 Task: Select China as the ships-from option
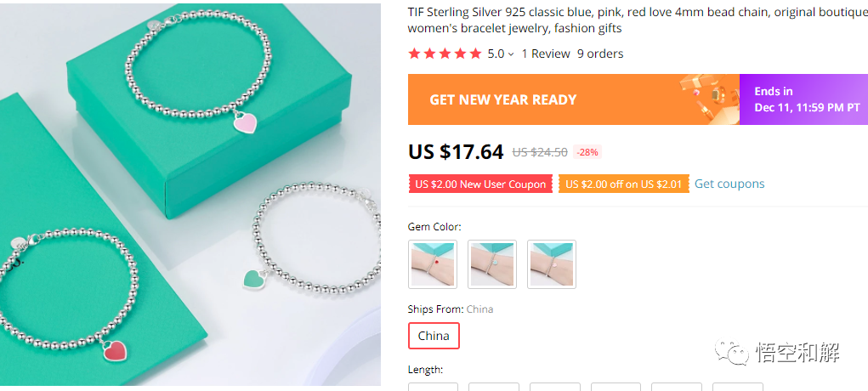point(434,336)
